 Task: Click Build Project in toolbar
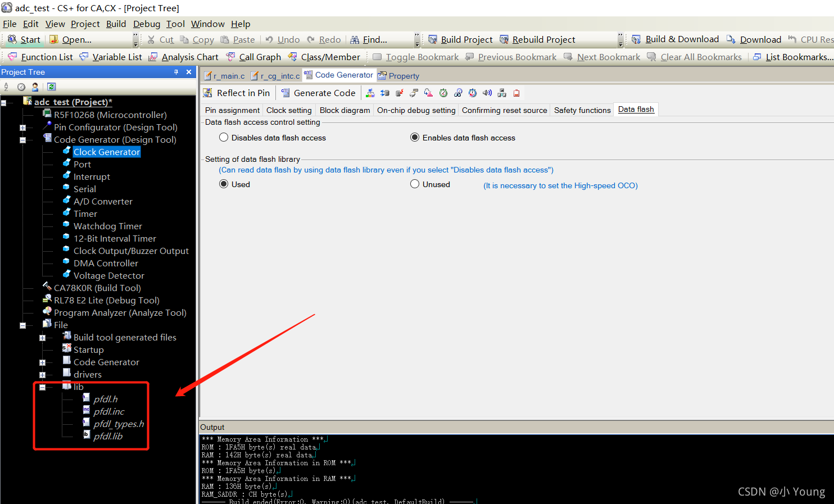pos(460,39)
